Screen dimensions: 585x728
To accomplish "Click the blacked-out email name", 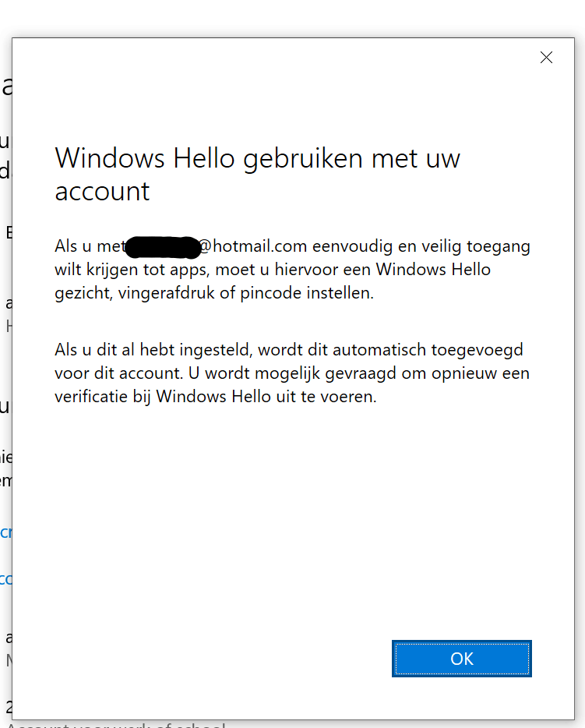I will (163, 247).
